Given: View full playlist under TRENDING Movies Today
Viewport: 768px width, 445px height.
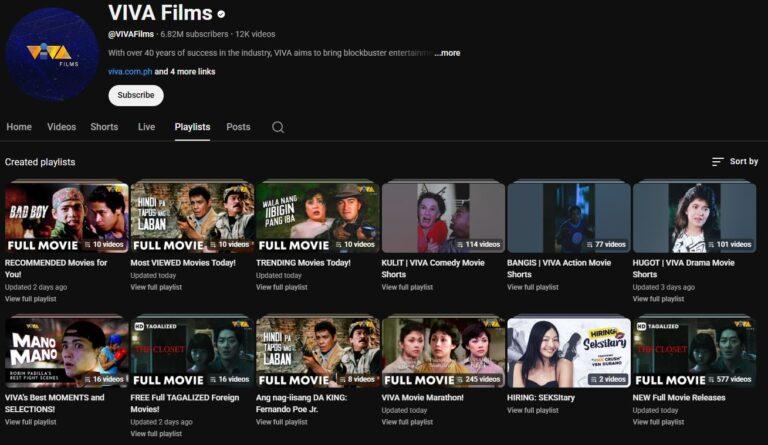Looking at the screenshot, I should pos(282,287).
